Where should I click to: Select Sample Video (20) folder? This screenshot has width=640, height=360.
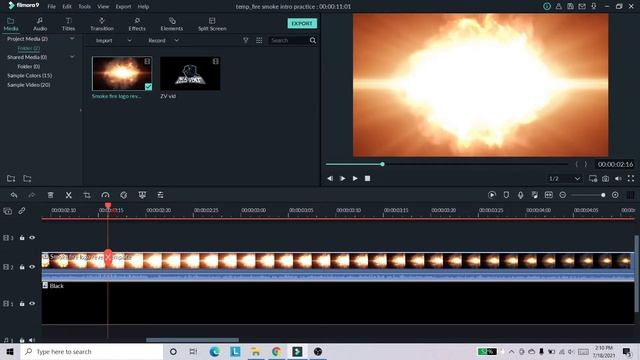[29, 85]
